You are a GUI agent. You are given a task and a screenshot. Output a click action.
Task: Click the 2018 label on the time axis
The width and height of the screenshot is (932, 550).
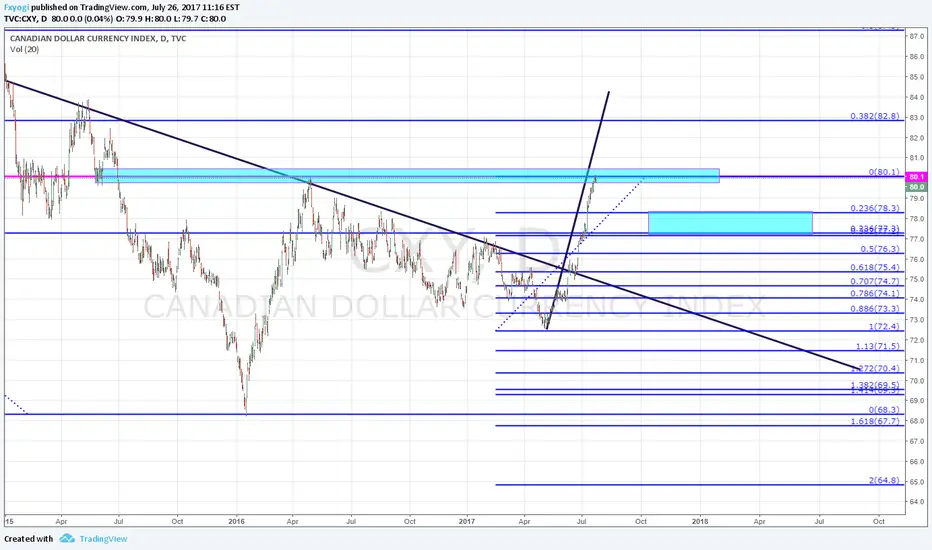(700, 521)
